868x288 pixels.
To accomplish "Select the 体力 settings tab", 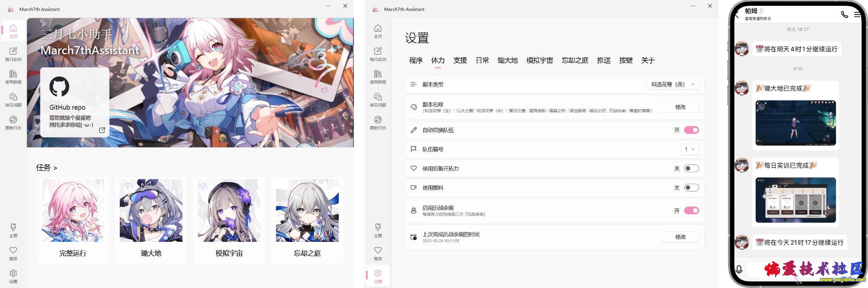I will pyautogui.click(x=438, y=60).
